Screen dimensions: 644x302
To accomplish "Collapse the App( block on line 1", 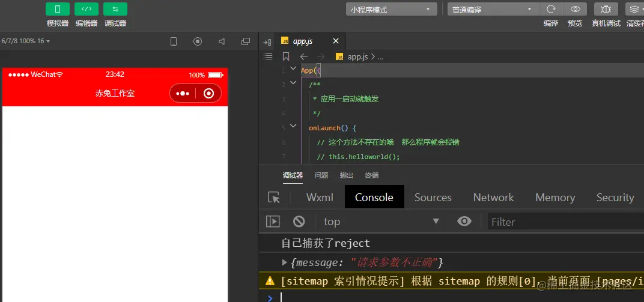I will [x=293, y=68].
